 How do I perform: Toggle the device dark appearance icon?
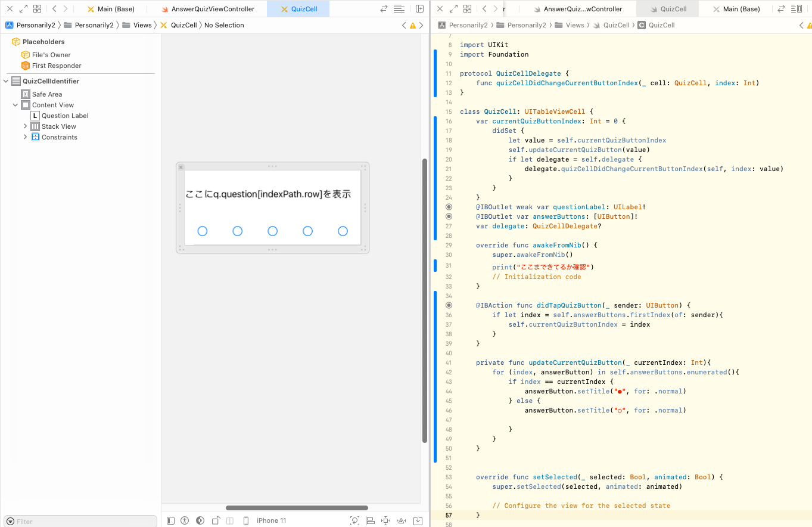200,520
